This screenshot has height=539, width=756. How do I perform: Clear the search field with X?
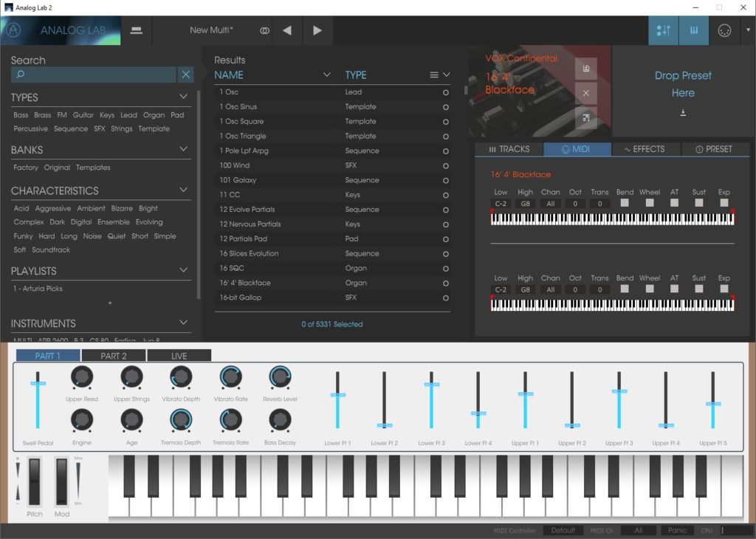pyautogui.click(x=185, y=75)
